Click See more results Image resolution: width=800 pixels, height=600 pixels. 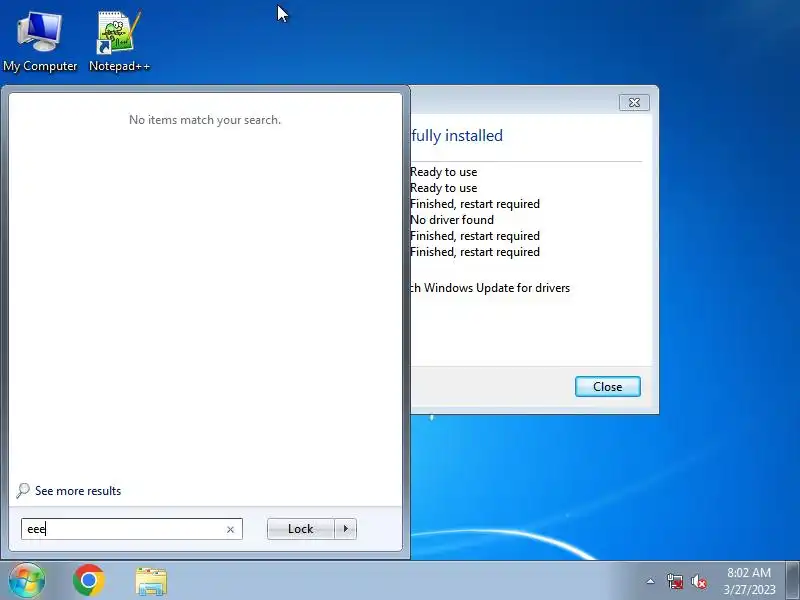click(x=78, y=491)
